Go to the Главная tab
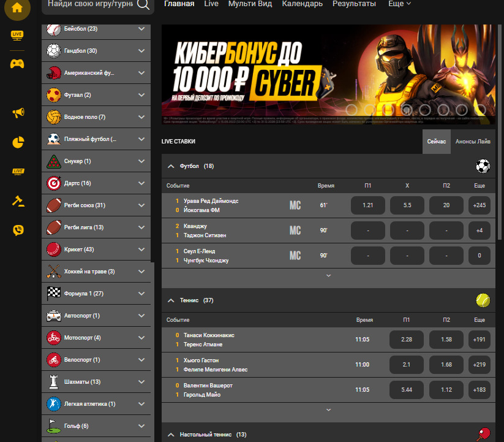504x442 pixels. point(179,4)
